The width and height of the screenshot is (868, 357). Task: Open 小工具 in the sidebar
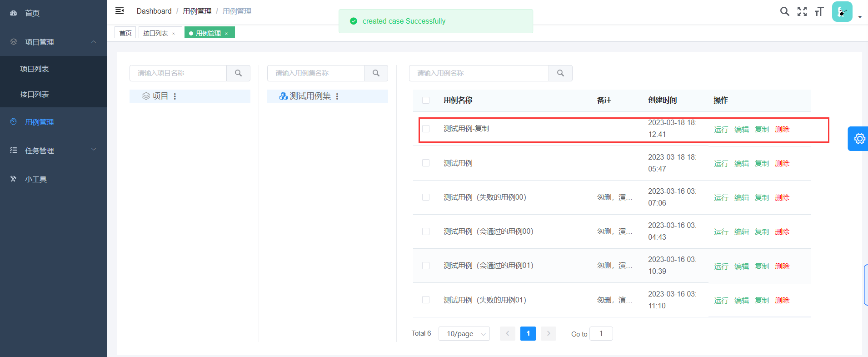(x=36, y=180)
